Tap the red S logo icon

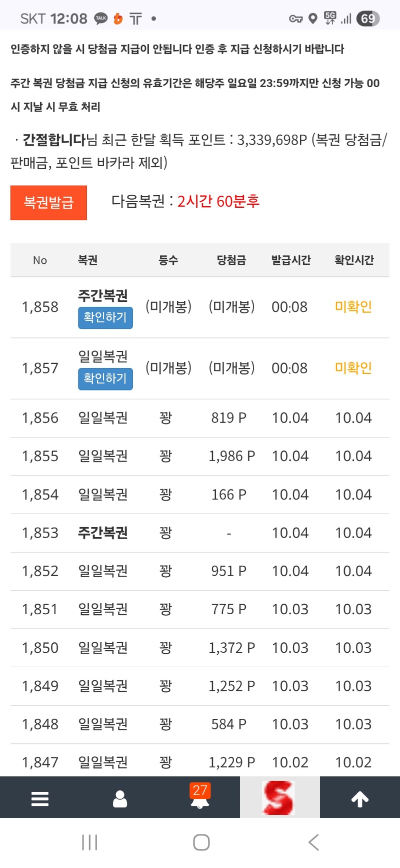point(279,797)
